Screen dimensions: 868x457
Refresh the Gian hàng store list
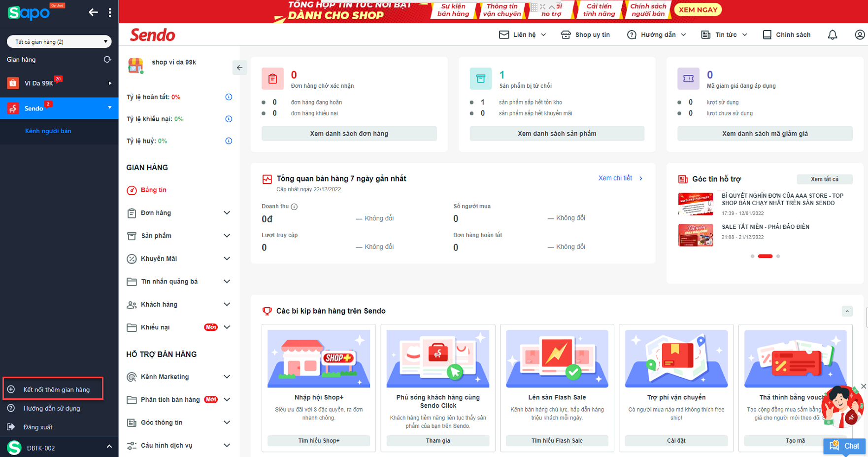point(107,60)
